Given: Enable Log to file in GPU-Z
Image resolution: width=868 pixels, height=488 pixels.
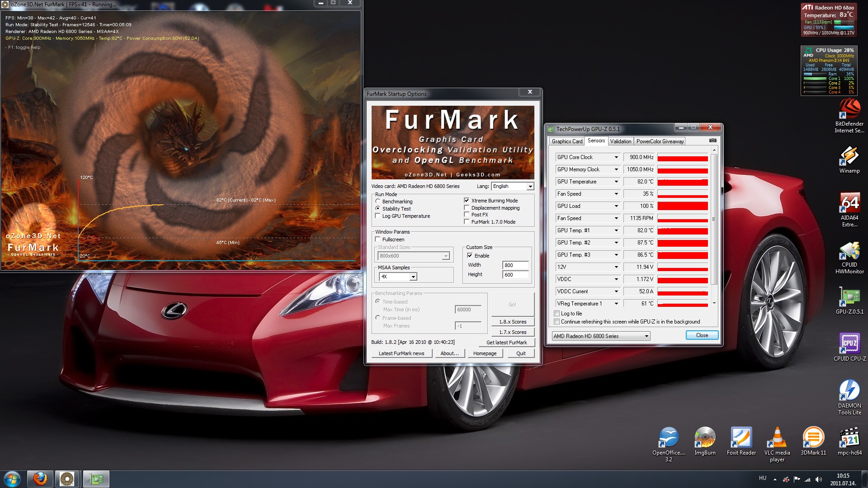Looking at the screenshot, I should point(557,314).
